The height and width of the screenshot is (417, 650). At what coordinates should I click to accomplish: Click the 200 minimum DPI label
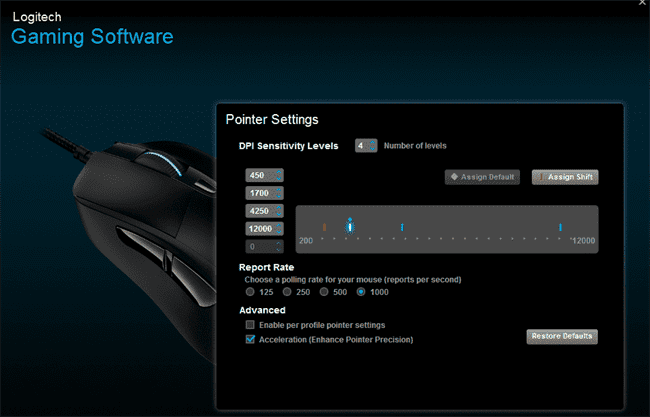(x=306, y=241)
